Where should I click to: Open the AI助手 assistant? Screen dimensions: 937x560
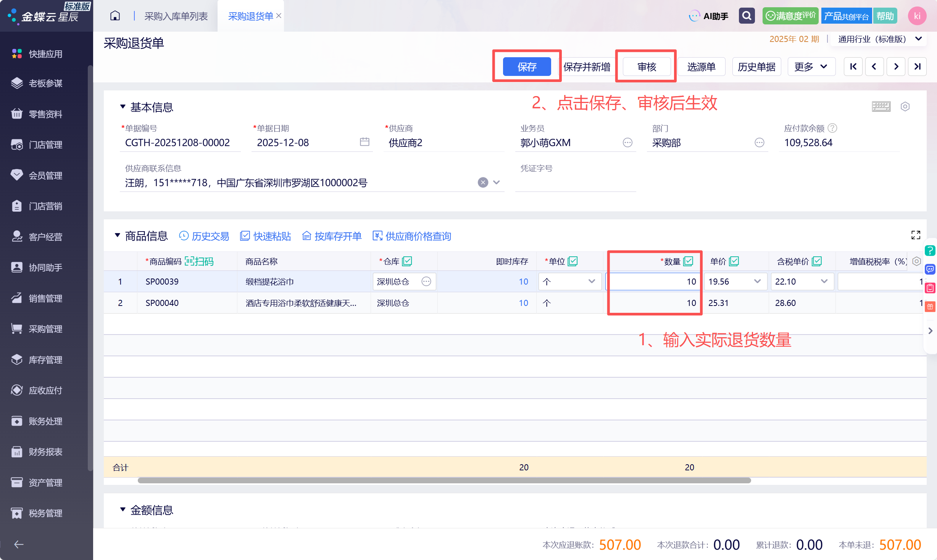708,16
